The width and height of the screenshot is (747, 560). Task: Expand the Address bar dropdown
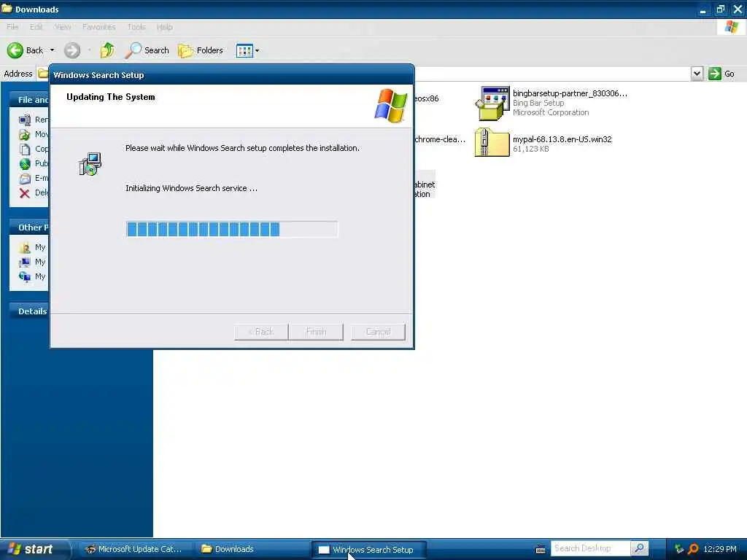point(697,74)
